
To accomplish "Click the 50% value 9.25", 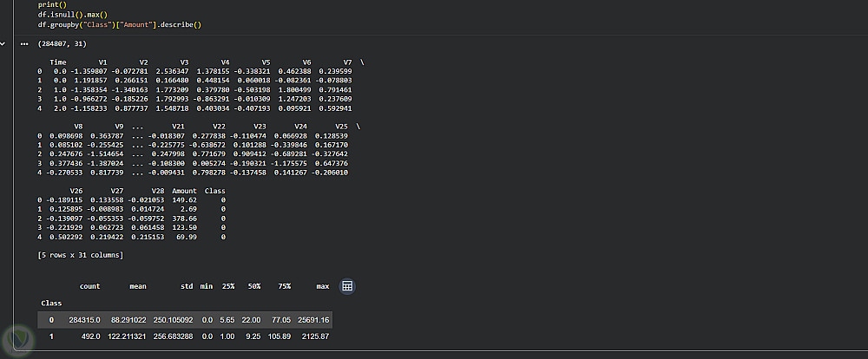I will [254, 336].
